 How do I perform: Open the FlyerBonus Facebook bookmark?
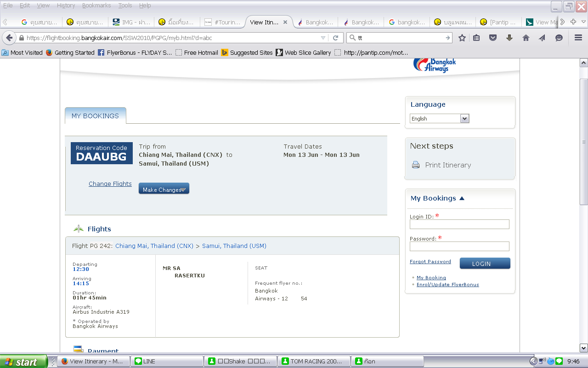pyautogui.click(x=135, y=52)
